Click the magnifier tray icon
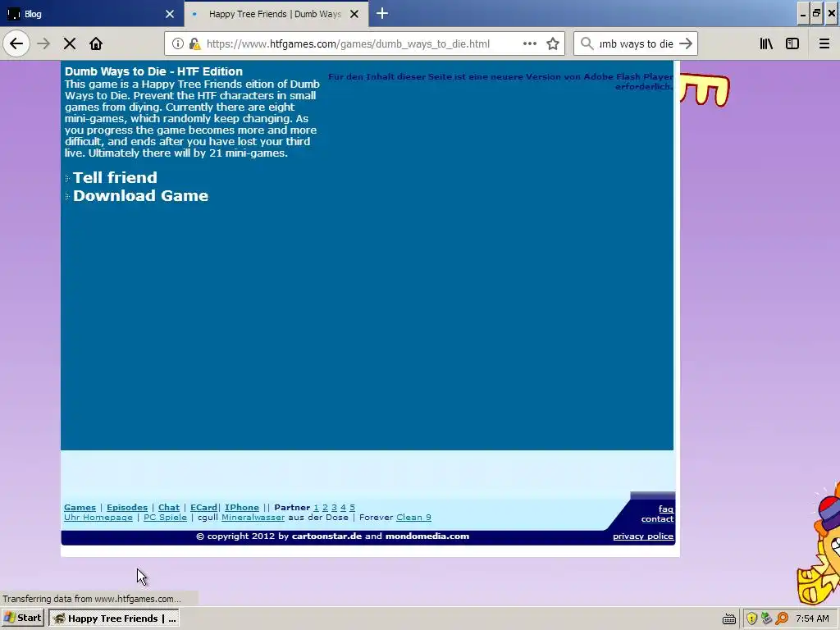The image size is (840, 630). tap(782, 619)
